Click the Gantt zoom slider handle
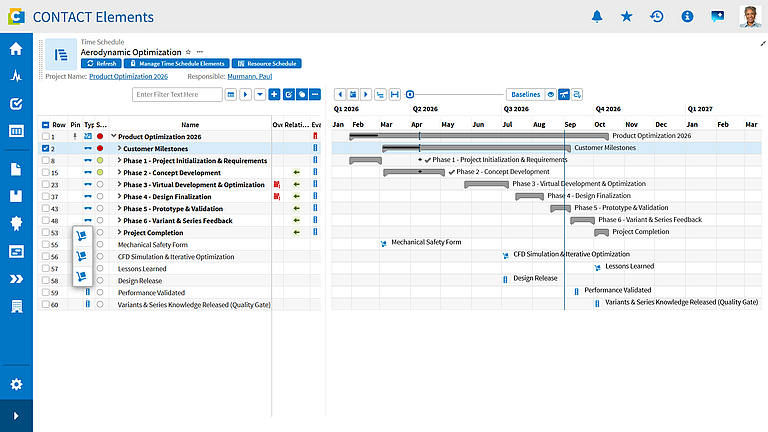This screenshot has width=768, height=432. tap(410, 95)
